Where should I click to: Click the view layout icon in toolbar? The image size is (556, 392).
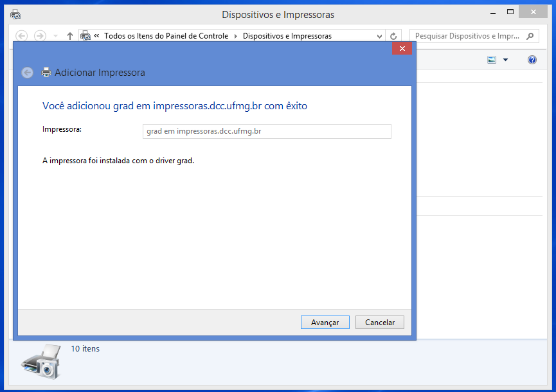(x=492, y=60)
